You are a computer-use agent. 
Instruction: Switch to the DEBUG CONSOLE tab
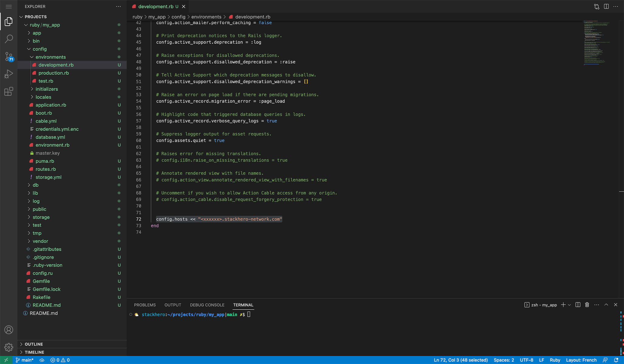click(207, 305)
